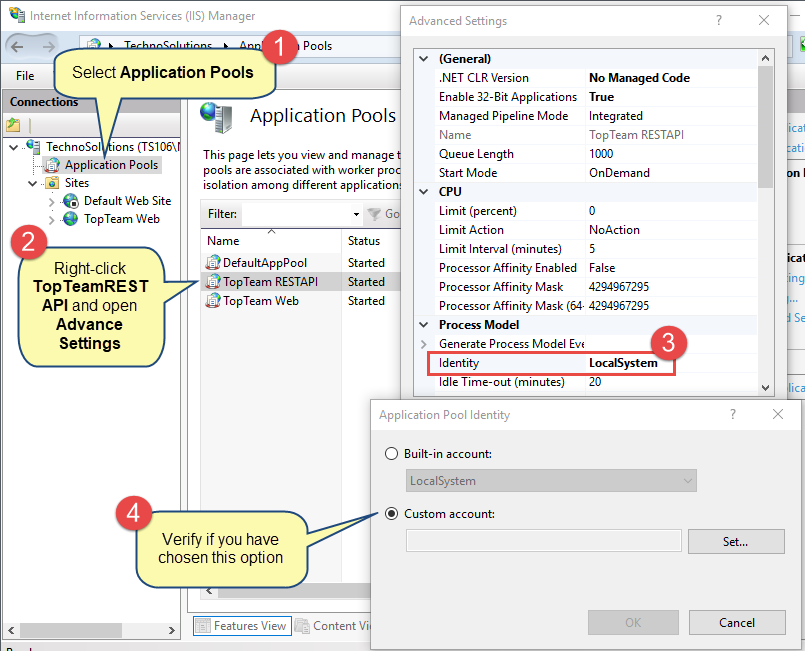Image resolution: width=805 pixels, height=651 pixels.
Task: Click Cancel in Application Pool Identity dialog
Action: pos(737,622)
